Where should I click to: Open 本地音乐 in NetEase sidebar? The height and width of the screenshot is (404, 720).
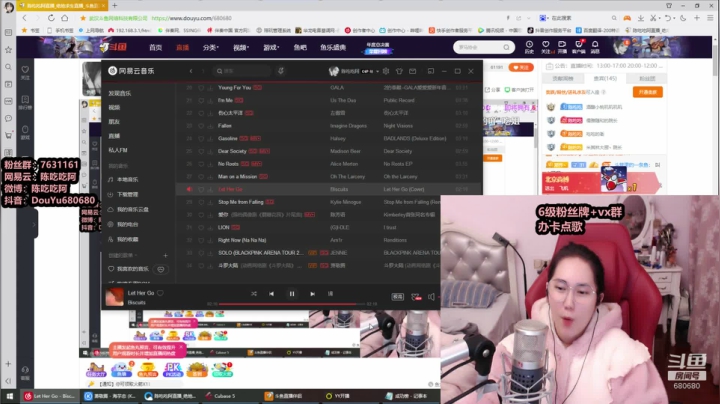(x=127, y=180)
